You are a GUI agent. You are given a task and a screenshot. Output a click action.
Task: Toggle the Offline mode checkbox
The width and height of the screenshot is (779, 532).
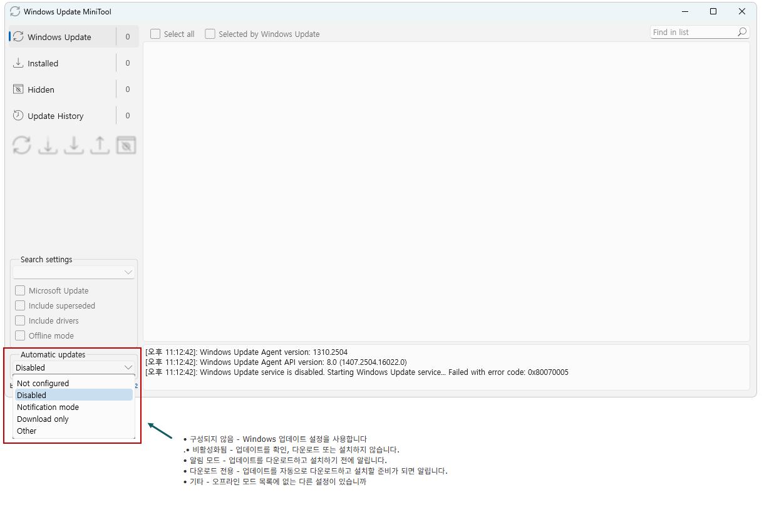coord(20,335)
